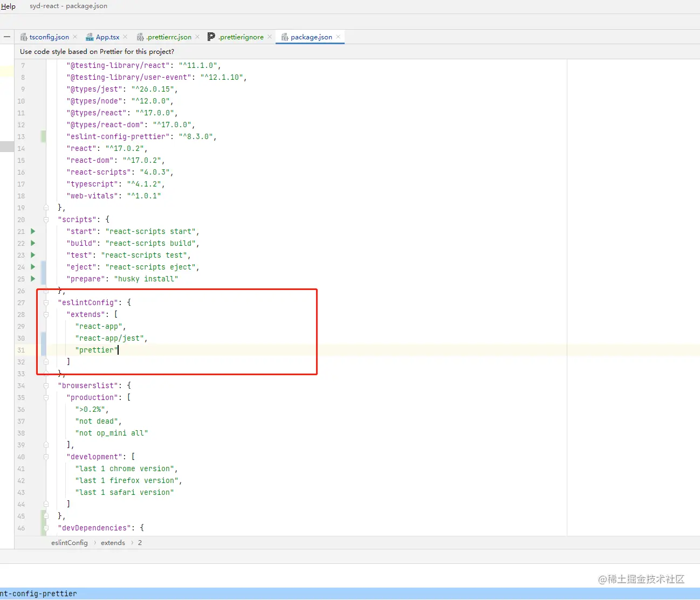Image resolution: width=700 pixels, height=600 pixels.
Task: Run the "build" script from the gutter
Action: (33, 243)
